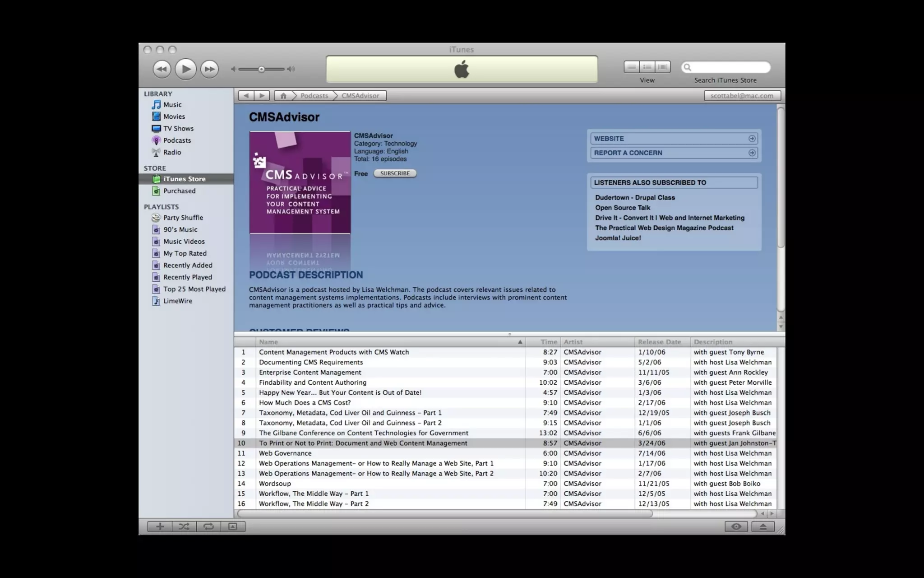Toggle shuffle at the window bottom

[184, 527]
